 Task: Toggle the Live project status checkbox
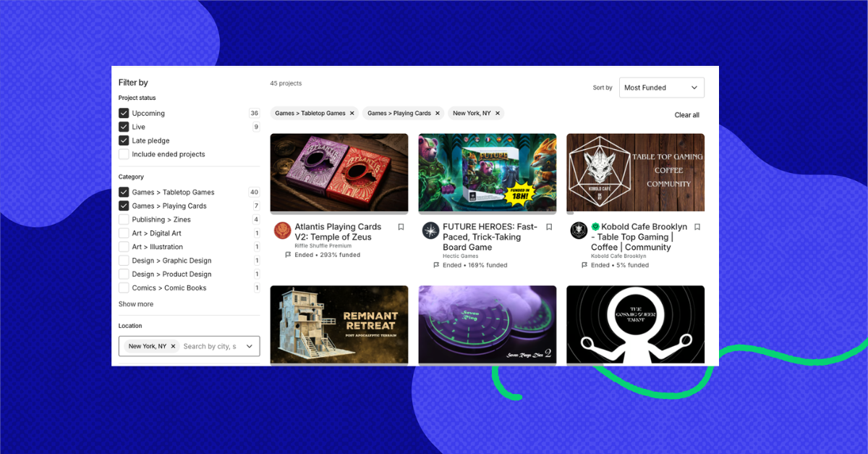tap(124, 127)
